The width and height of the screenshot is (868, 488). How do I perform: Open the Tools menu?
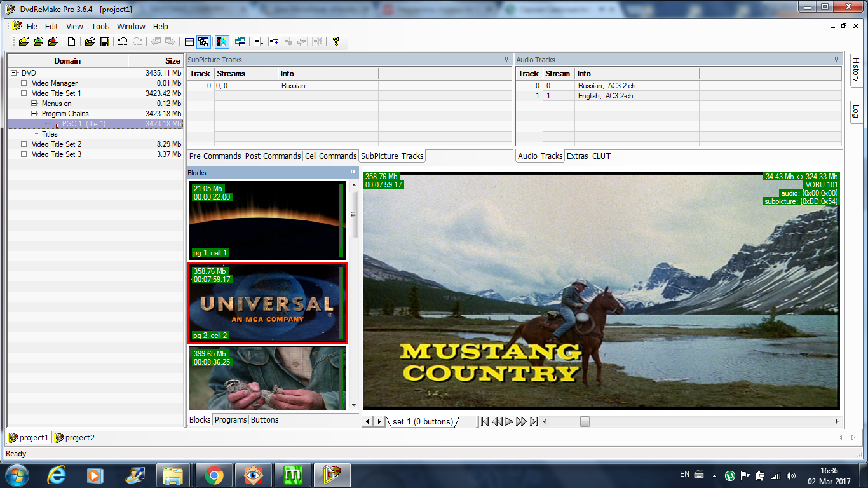(100, 27)
